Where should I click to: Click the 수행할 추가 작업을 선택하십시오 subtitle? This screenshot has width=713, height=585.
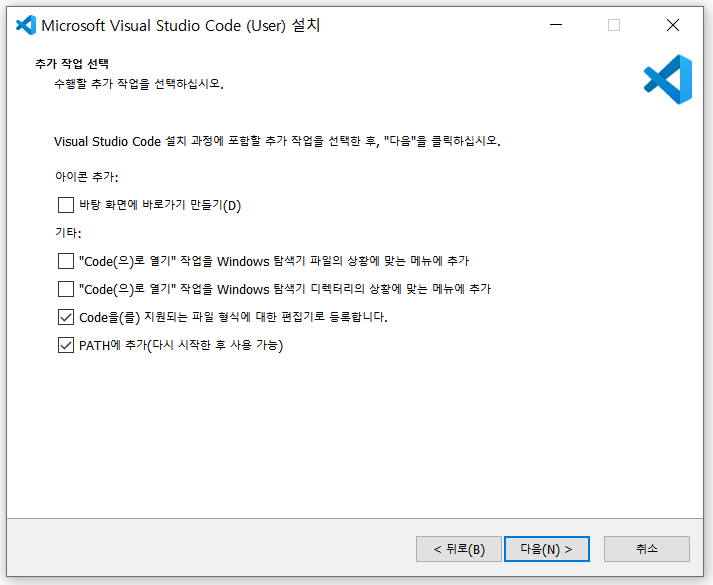pos(139,84)
